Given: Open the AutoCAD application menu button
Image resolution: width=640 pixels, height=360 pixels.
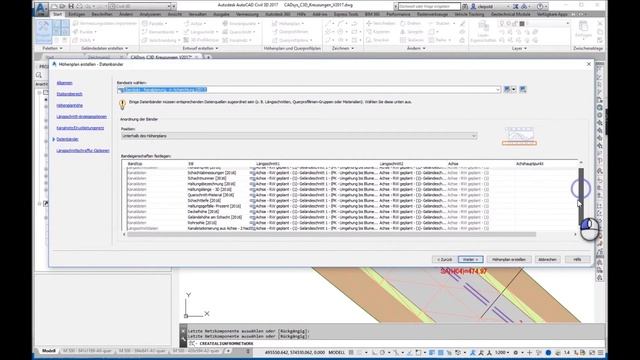Looking at the screenshot, I should click(41, 8).
